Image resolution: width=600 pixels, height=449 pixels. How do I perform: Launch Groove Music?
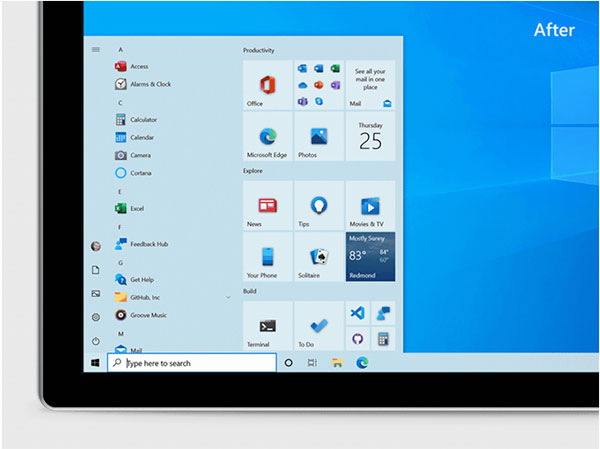coord(141,315)
